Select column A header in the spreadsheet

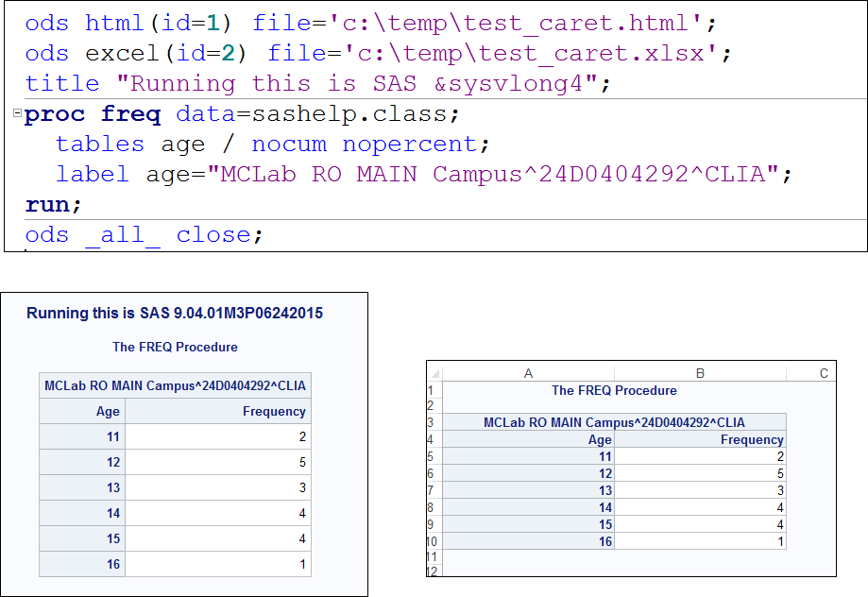click(x=527, y=373)
